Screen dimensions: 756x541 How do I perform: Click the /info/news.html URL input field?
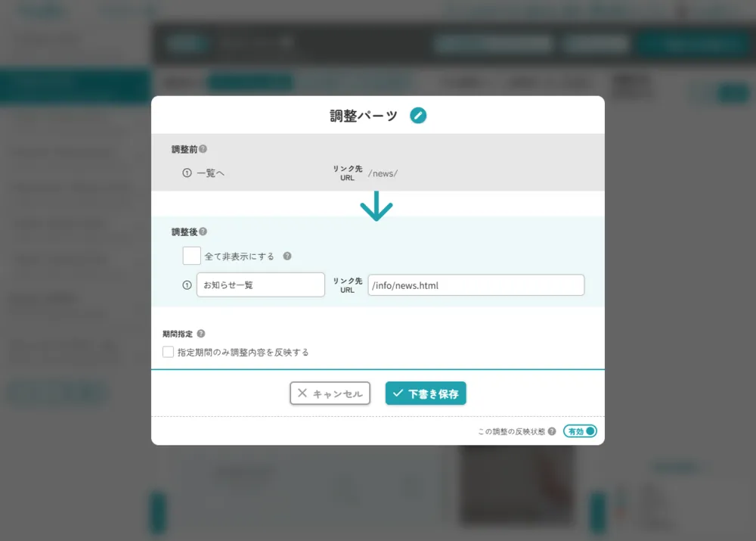coord(476,285)
